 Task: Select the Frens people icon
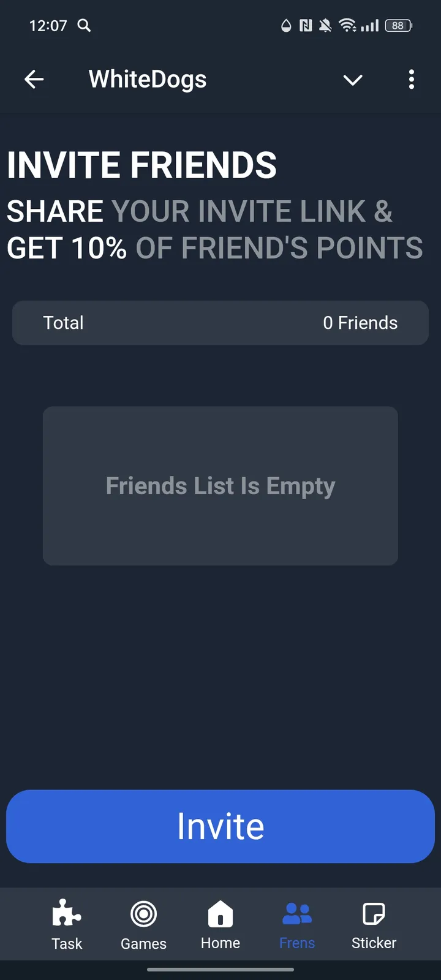click(x=297, y=914)
